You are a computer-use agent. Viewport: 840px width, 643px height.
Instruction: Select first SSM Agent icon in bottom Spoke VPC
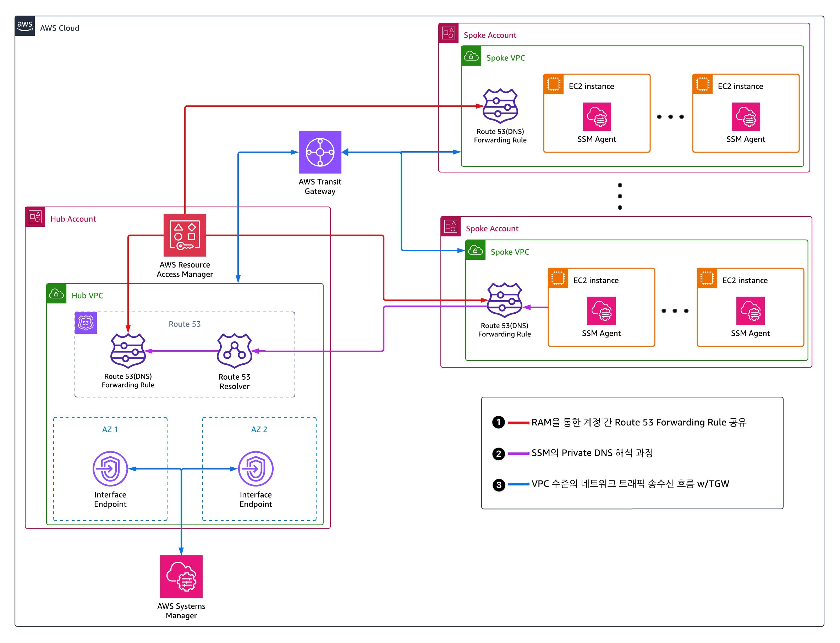602,311
